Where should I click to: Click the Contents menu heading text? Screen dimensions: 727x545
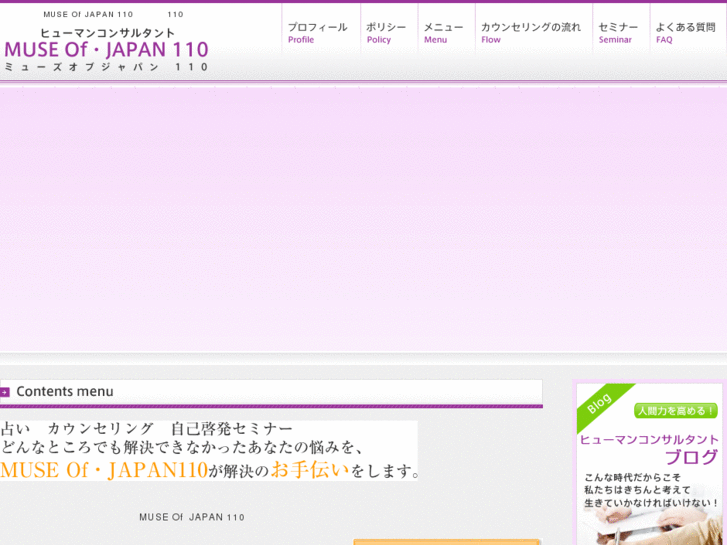65,391
